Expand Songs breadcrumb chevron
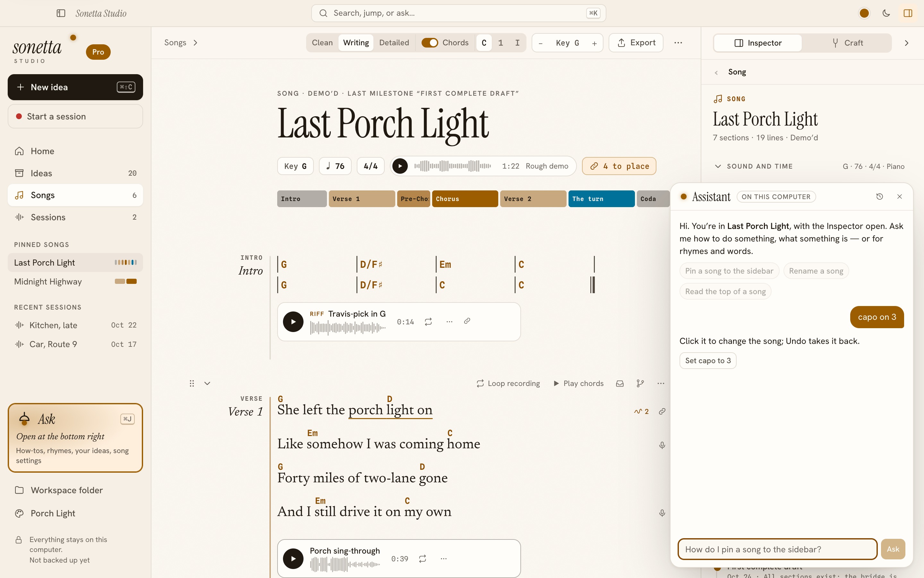 [x=195, y=43]
